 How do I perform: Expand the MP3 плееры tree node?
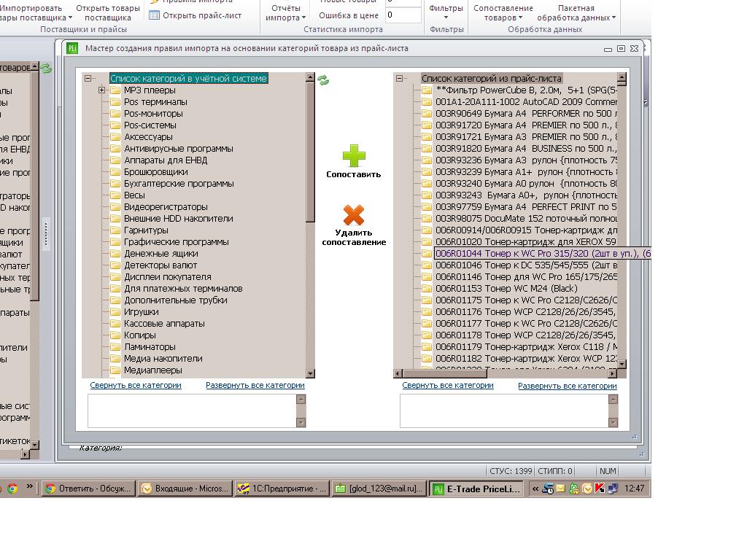pos(101,90)
